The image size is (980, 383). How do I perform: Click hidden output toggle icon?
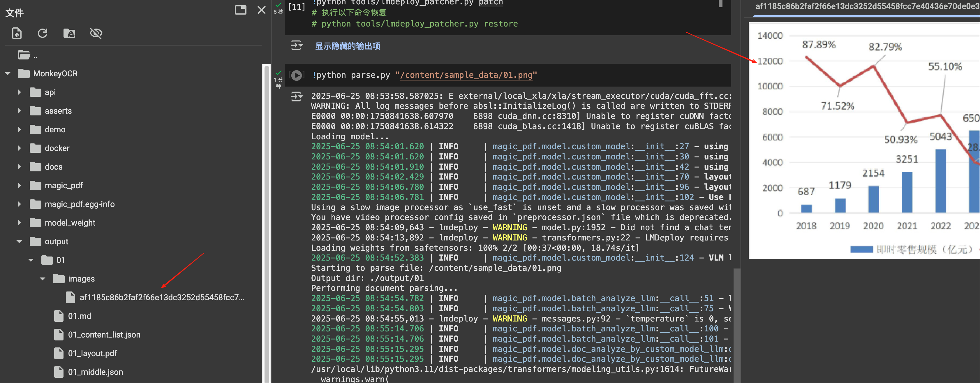click(297, 46)
